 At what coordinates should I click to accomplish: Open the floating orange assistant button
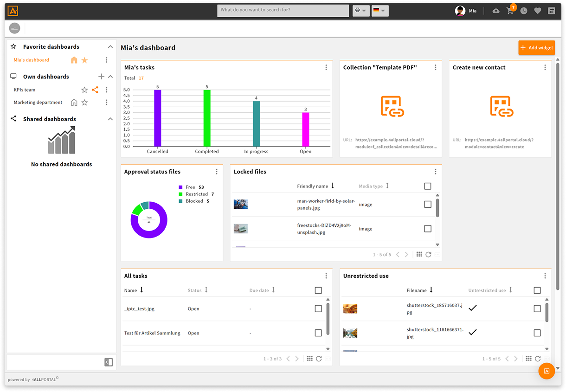pos(547,371)
